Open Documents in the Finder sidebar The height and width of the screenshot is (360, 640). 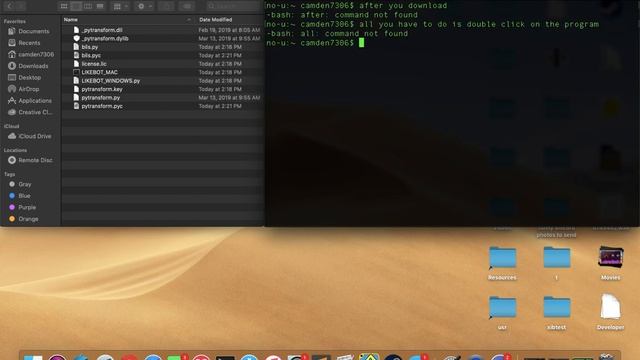[29, 31]
